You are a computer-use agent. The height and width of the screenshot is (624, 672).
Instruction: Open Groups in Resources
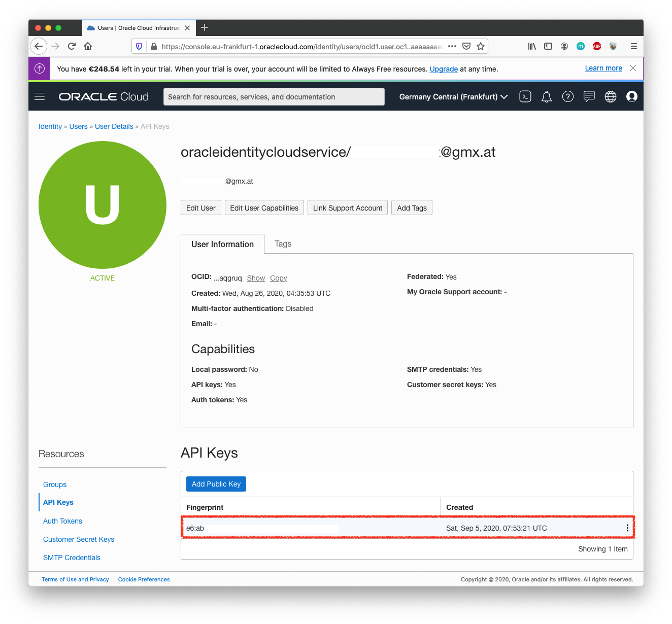(55, 484)
